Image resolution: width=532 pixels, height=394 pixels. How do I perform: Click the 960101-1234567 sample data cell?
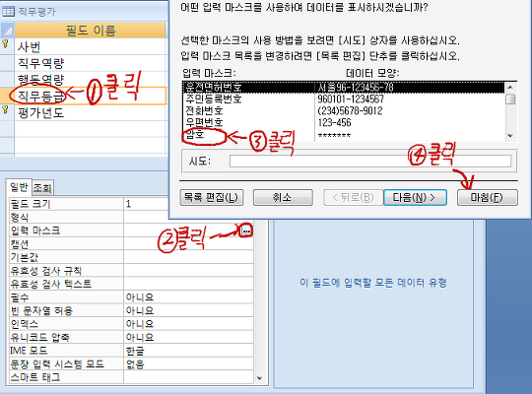tap(351, 98)
